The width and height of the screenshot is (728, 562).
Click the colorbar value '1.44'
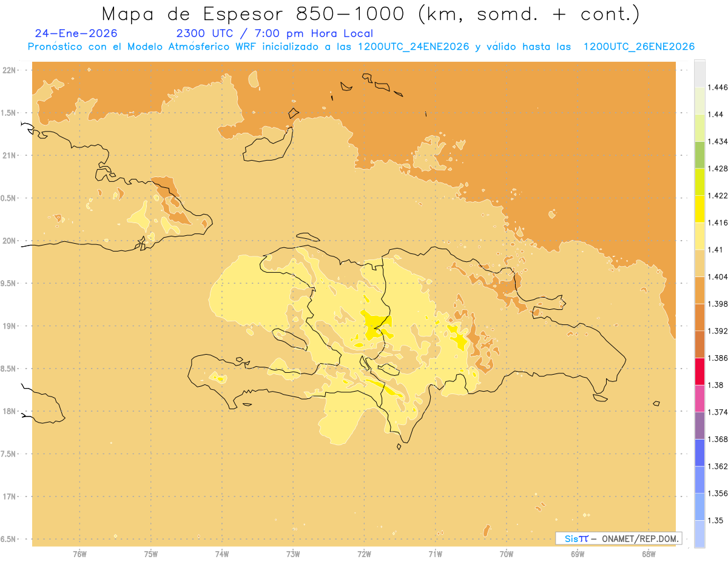coord(716,114)
